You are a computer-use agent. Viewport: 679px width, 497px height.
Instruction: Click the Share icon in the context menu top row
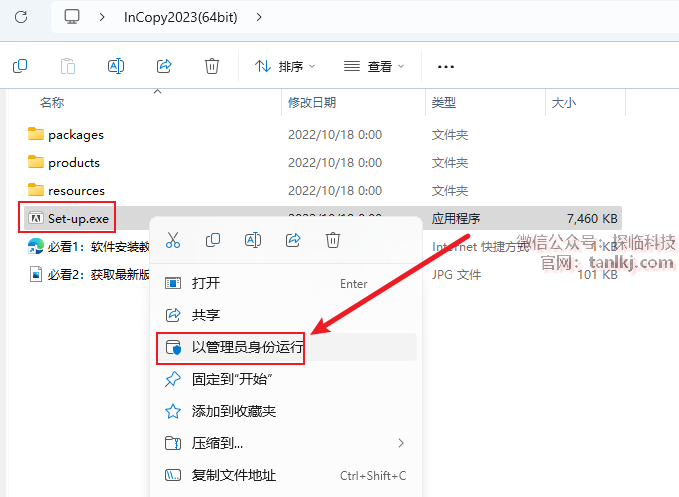point(293,240)
